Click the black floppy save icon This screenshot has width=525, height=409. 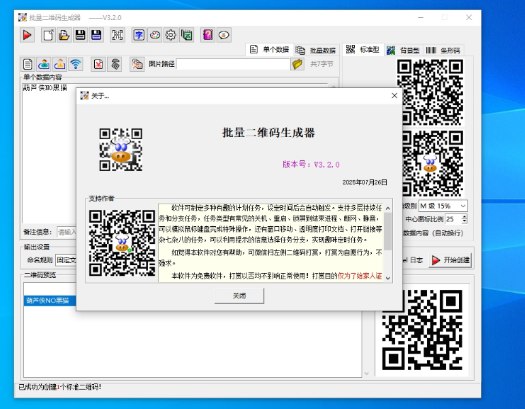coord(80,35)
